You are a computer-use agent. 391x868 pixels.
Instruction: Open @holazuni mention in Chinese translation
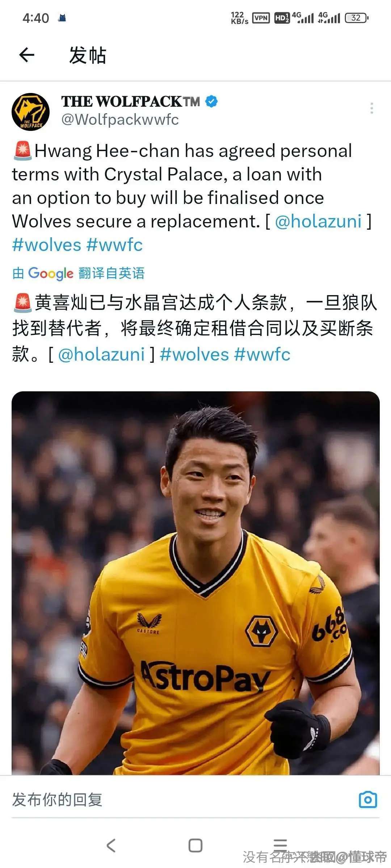[x=101, y=354]
